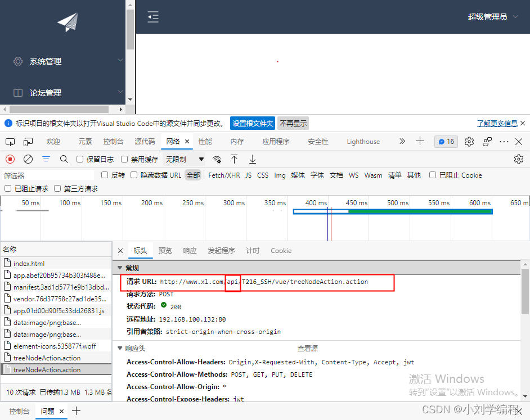Open the 了解更多信息 link
The width and height of the screenshot is (530, 420).
(x=497, y=123)
